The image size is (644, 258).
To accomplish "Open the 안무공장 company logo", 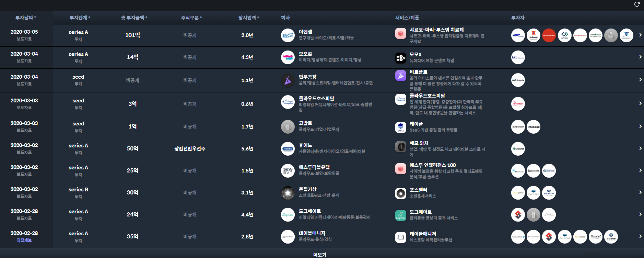I will coord(288,80).
